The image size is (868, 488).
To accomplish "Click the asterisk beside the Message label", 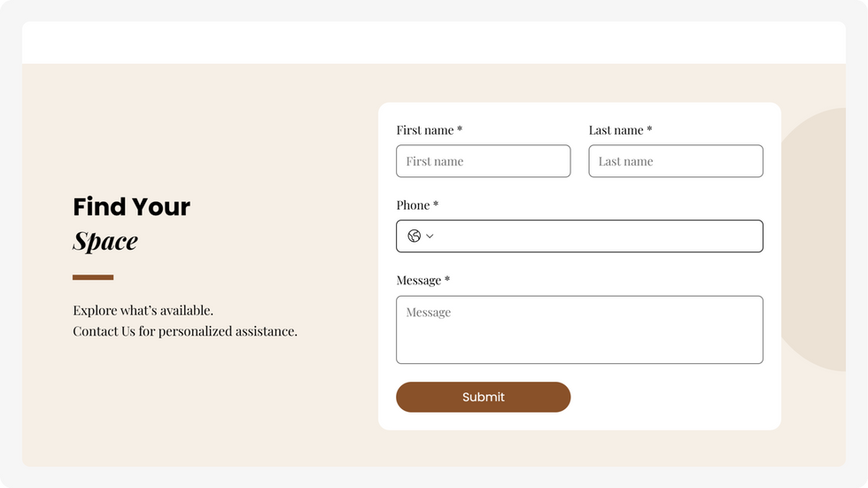I will pyautogui.click(x=447, y=279).
